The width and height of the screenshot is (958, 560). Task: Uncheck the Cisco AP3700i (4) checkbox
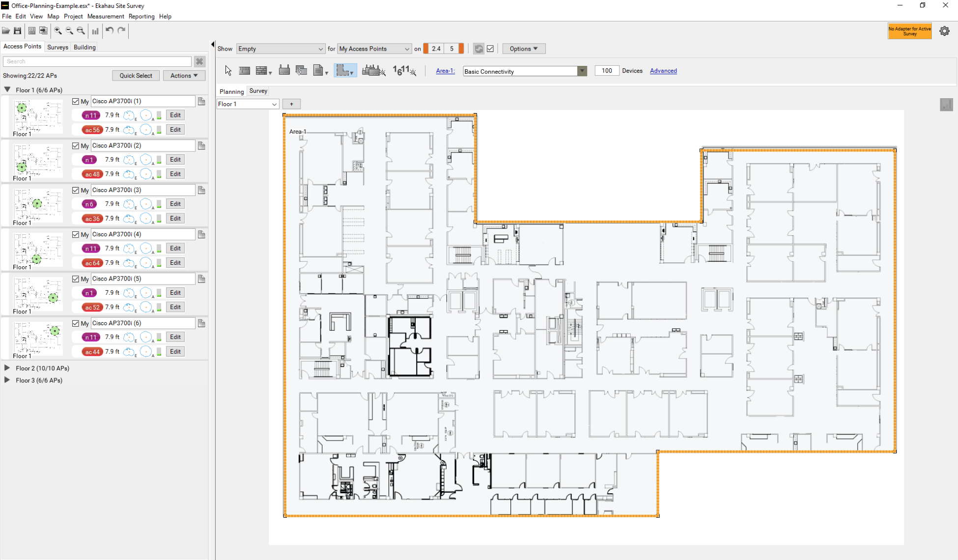(x=76, y=234)
